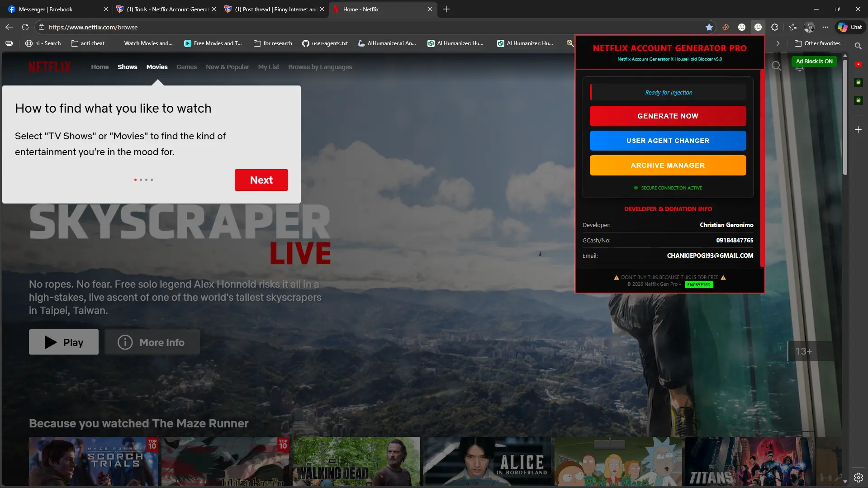
Task: Add a sidebar app with the plus icon
Action: point(858,130)
